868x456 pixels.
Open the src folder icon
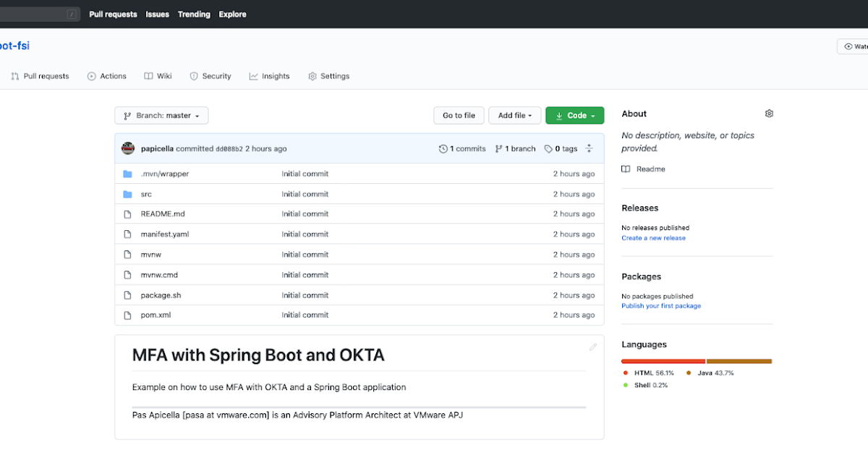point(129,194)
